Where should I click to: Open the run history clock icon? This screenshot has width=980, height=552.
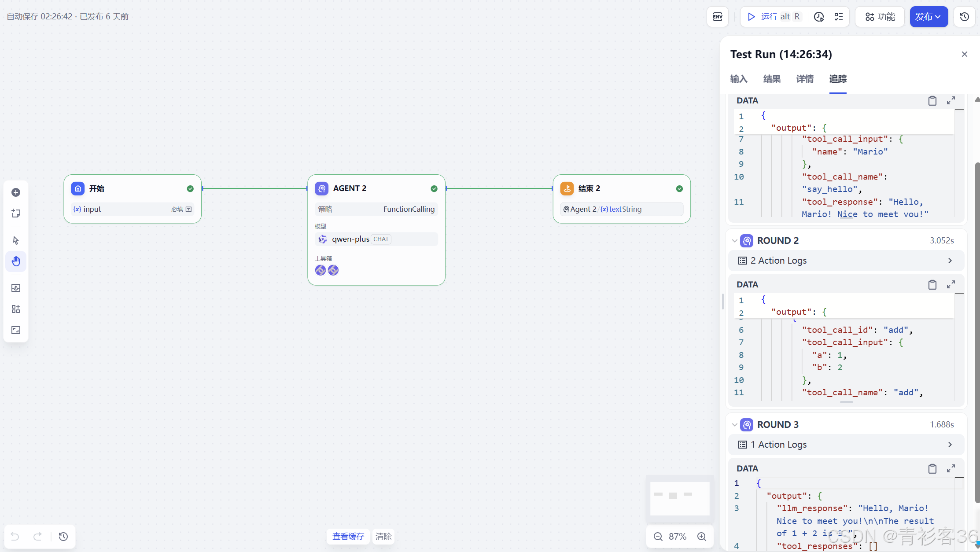point(819,17)
